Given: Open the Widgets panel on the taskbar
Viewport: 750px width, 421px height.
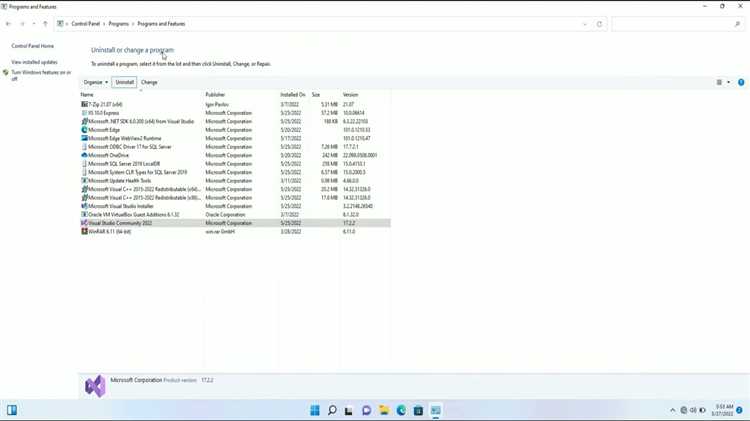Looking at the screenshot, I should 12,410.
